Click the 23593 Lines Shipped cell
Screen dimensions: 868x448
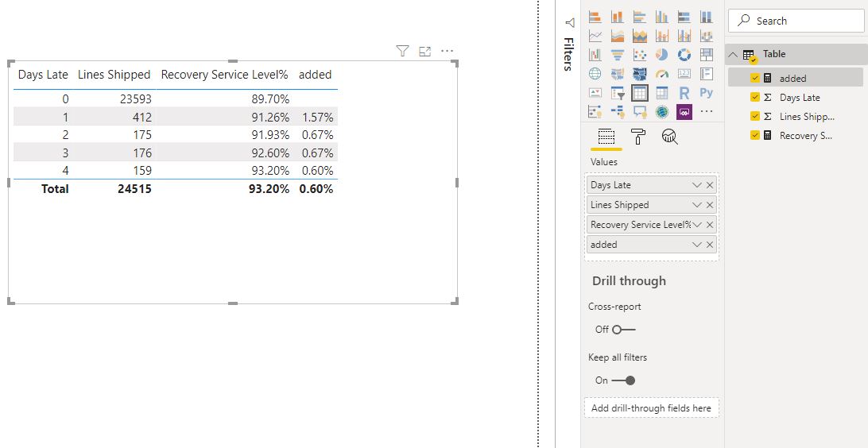pyautogui.click(x=136, y=99)
